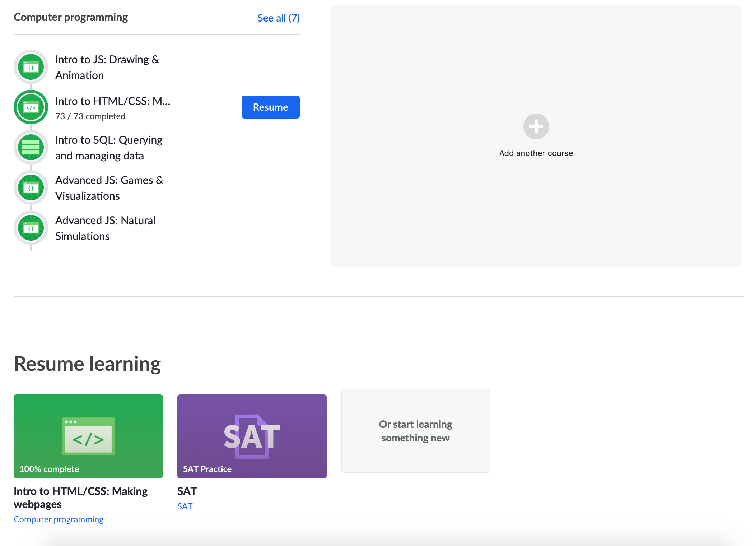Click the 100% complete label on green card

pos(49,469)
